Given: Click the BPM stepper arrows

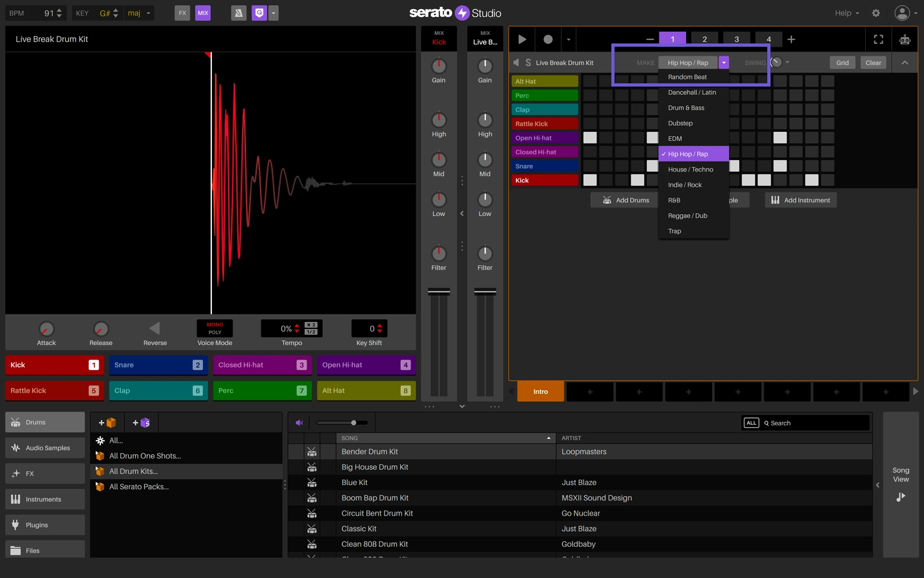Looking at the screenshot, I should pyautogui.click(x=59, y=13).
